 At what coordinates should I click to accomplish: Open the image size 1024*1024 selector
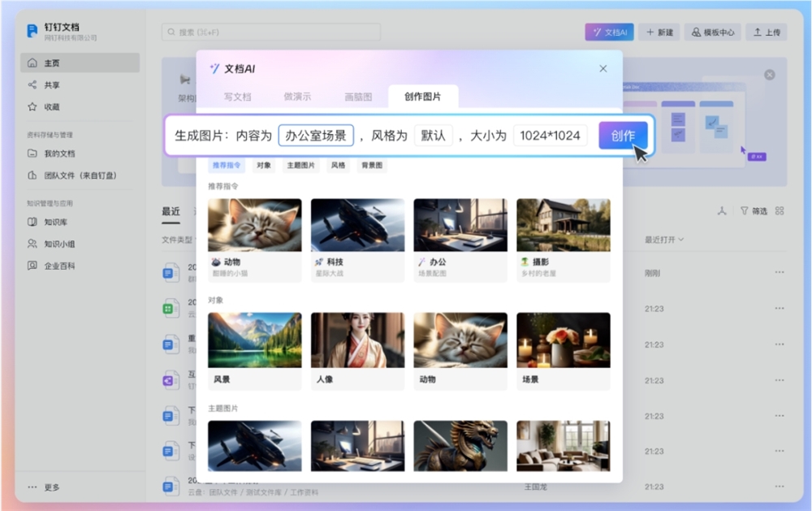pyautogui.click(x=549, y=135)
